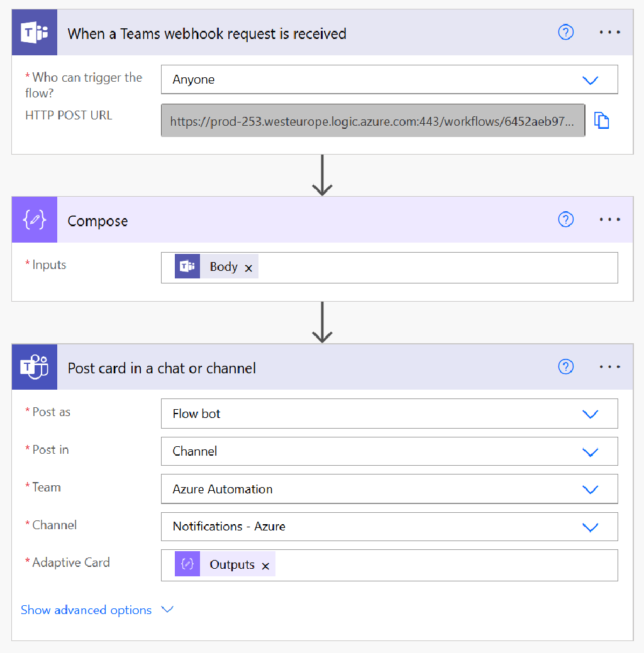Click the Teams icon on Post card action
Screen dimensions: 644x653
[x=35, y=367]
